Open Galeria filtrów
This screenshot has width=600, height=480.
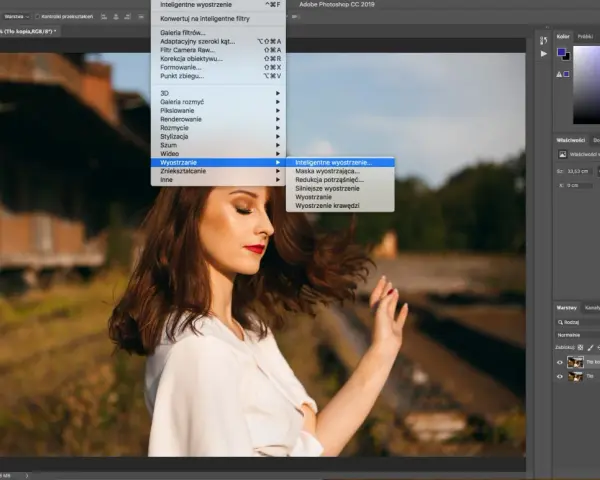point(218,33)
